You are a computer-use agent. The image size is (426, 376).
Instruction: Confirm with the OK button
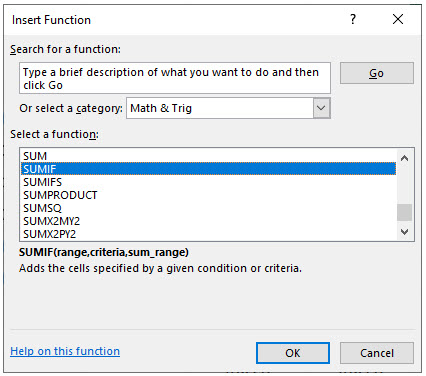(293, 353)
